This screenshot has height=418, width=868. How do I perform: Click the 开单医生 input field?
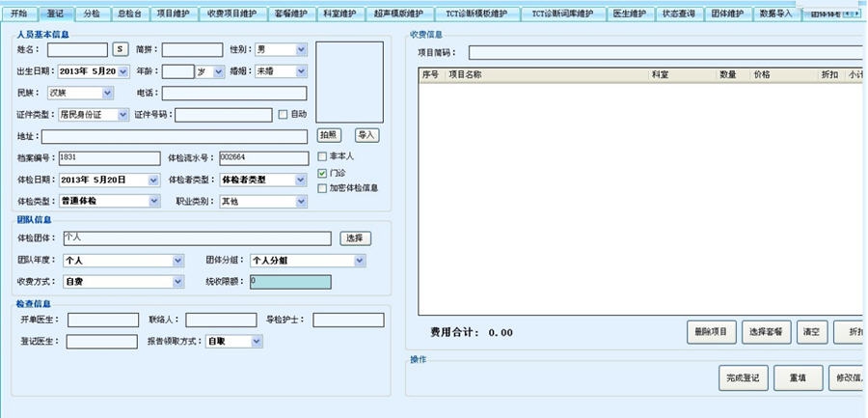[x=103, y=320]
